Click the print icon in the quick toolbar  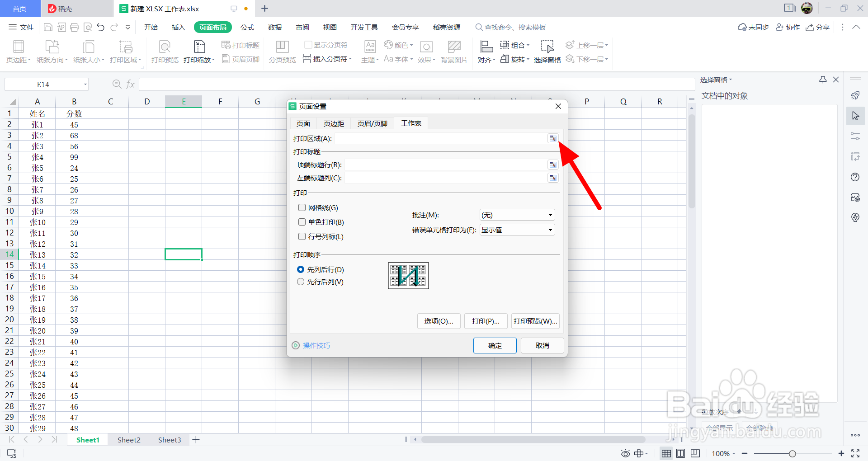pyautogui.click(x=75, y=28)
